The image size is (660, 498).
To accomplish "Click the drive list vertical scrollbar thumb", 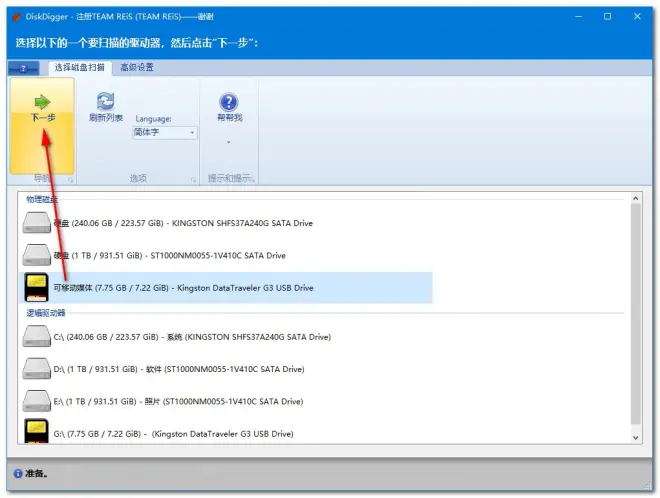I will (636, 314).
